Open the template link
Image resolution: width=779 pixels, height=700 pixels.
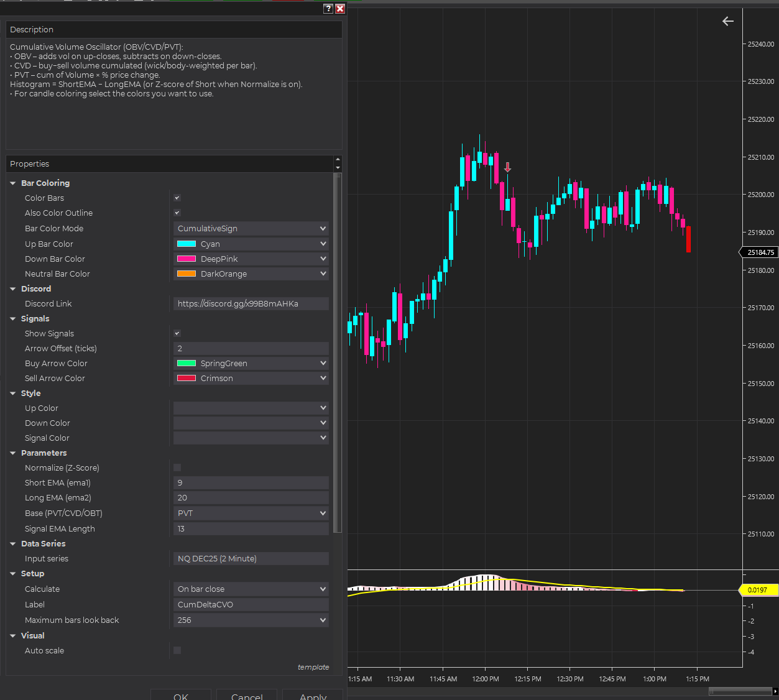(313, 667)
